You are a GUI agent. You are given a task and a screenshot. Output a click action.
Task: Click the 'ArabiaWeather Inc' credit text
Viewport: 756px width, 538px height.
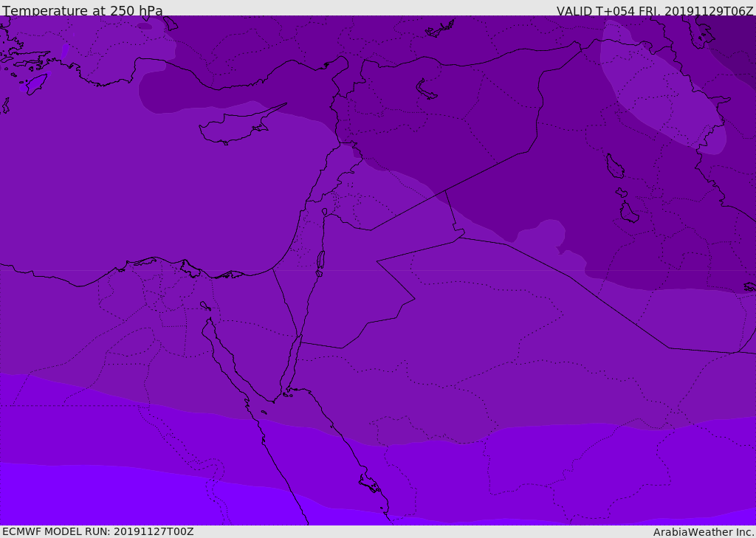(703, 532)
